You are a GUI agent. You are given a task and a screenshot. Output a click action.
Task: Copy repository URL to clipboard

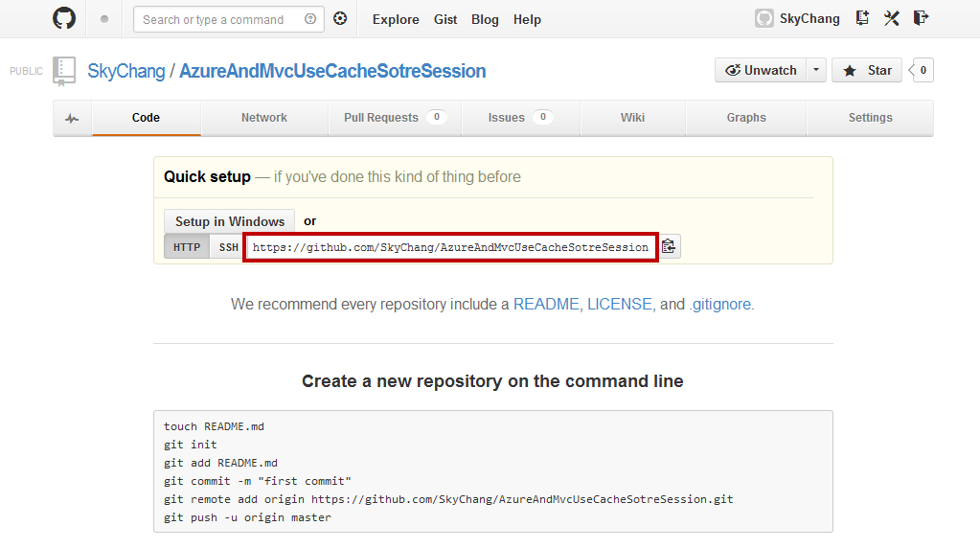[669, 246]
